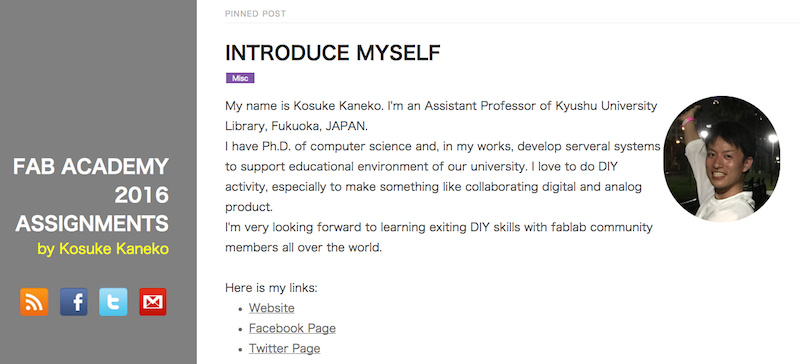Open the Website link
This screenshot has height=364, width=800.
pyautogui.click(x=271, y=308)
